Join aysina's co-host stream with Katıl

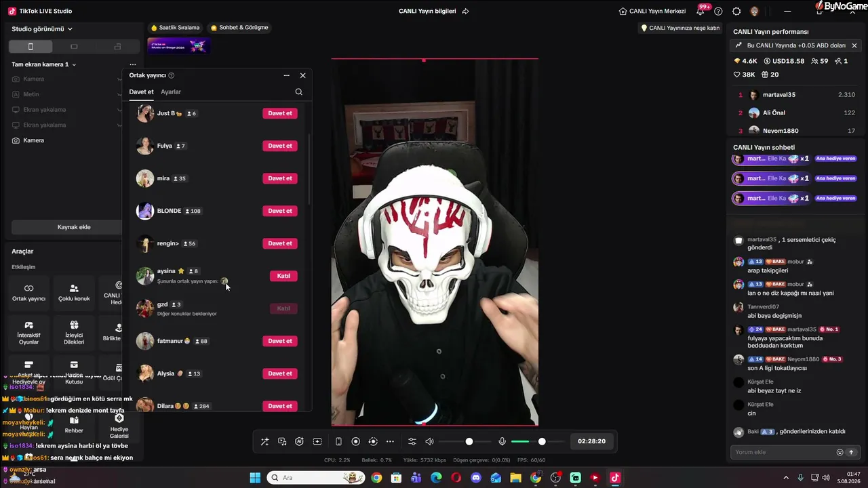click(x=283, y=276)
